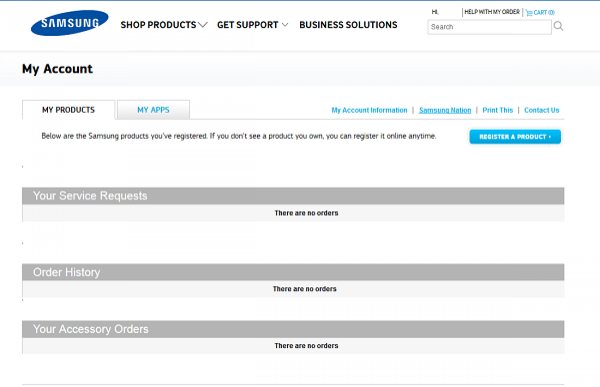Screen dimensions: 600x387
Task: Click the My Account page heading
Action: (57, 69)
